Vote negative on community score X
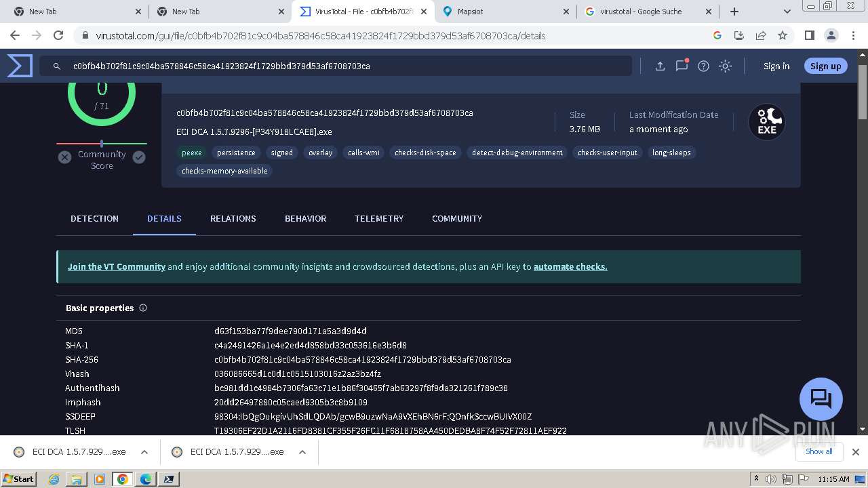The height and width of the screenshot is (488, 868). tap(64, 157)
